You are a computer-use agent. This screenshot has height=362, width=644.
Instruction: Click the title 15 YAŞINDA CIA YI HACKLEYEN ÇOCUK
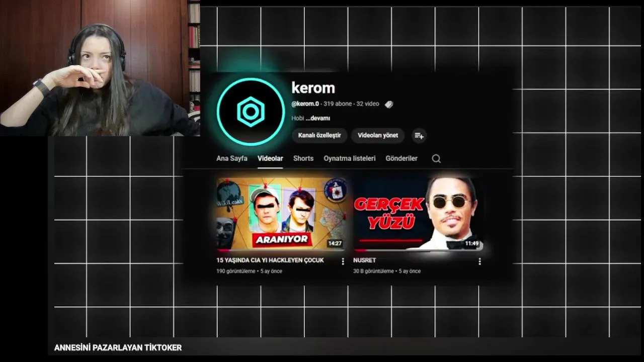270,260
